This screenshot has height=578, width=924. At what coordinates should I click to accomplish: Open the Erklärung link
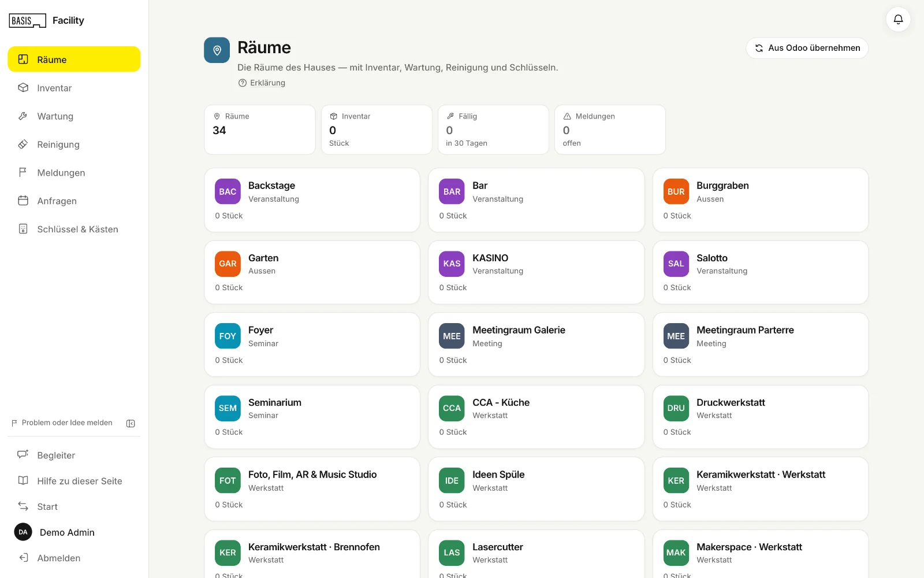[262, 83]
